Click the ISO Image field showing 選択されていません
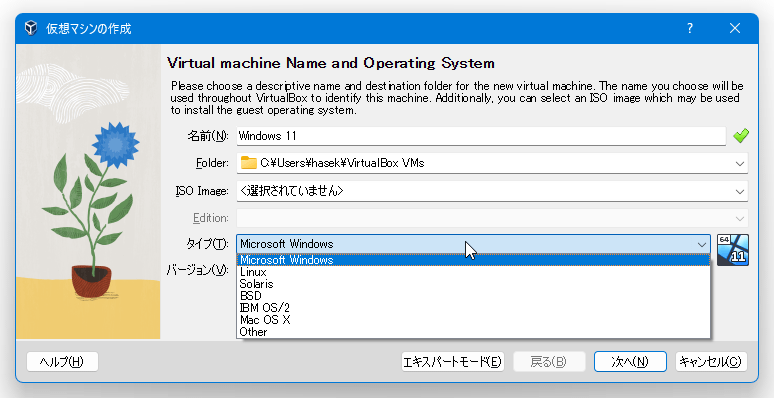Image resolution: width=774 pixels, height=398 pixels. click(492, 191)
